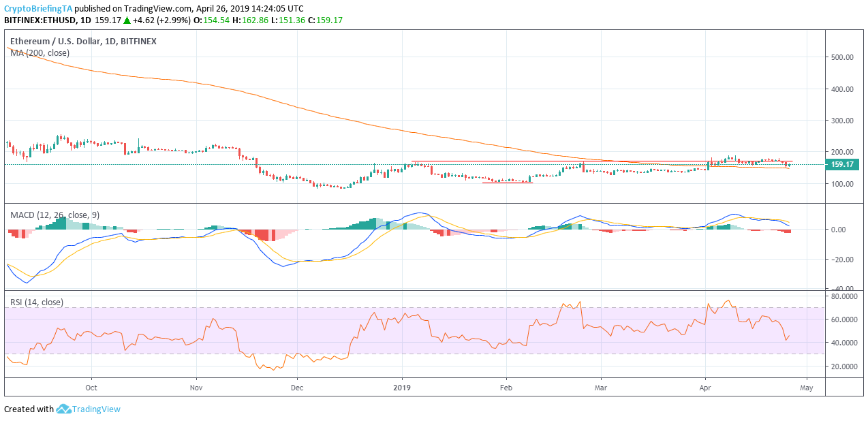Click the 60.0000 RSI axis label
The image size is (868, 421).
[x=843, y=319]
